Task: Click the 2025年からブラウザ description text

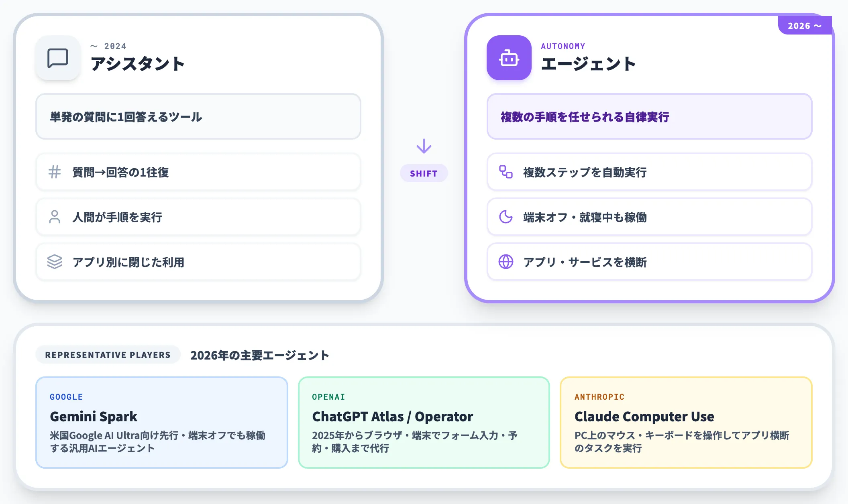Action: click(415, 442)
